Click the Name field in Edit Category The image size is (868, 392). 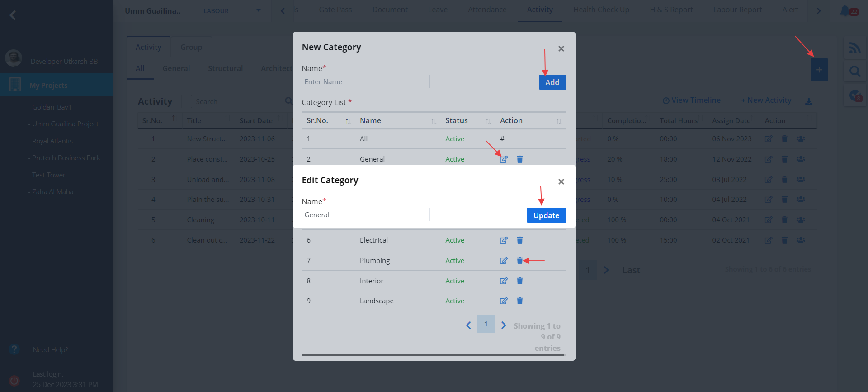(x=365, y=215)
